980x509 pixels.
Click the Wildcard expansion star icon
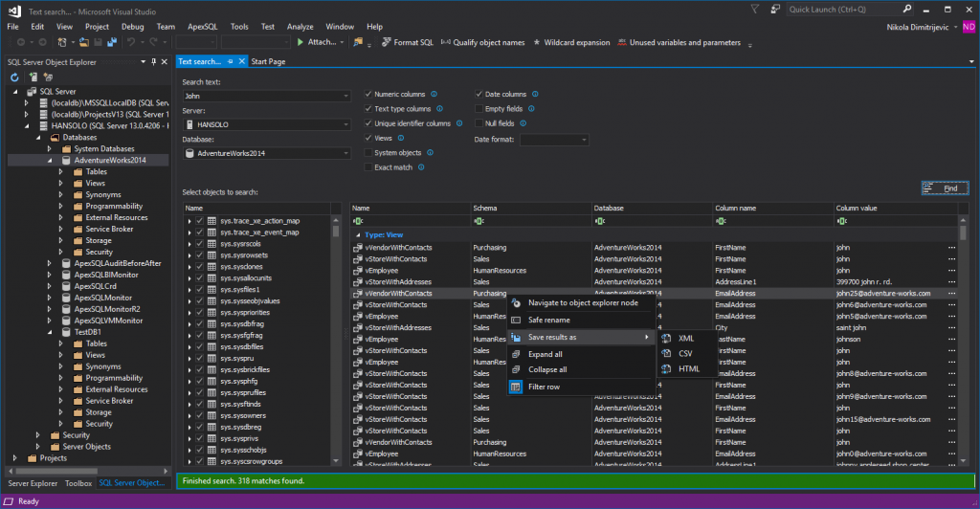tap(537, 42)
